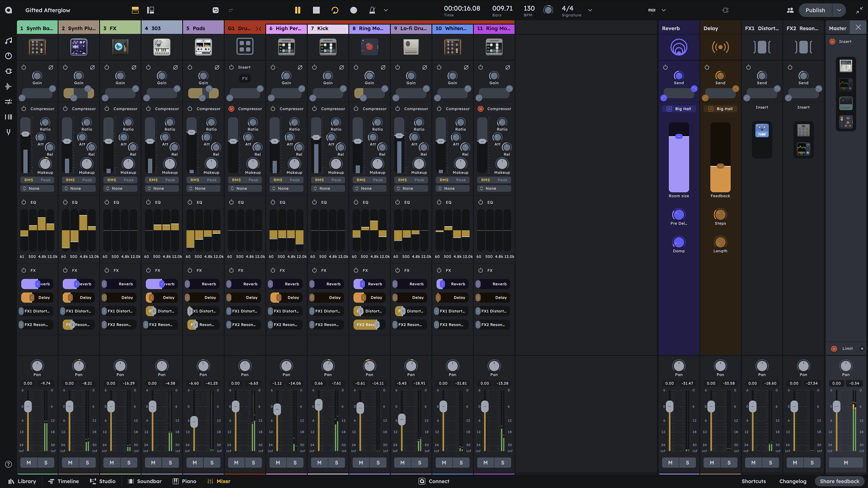The image size is (868, 488).
Task: Click the Master channel volume fader
Action: pyautogui.click(x=837, y=407)
